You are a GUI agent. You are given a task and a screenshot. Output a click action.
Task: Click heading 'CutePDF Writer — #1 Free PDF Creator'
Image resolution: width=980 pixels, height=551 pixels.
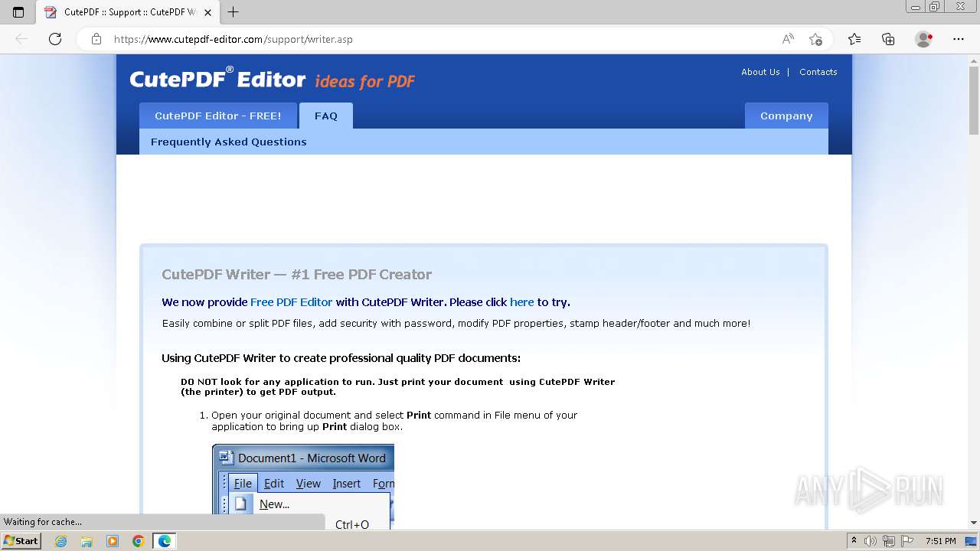(296, 275)
